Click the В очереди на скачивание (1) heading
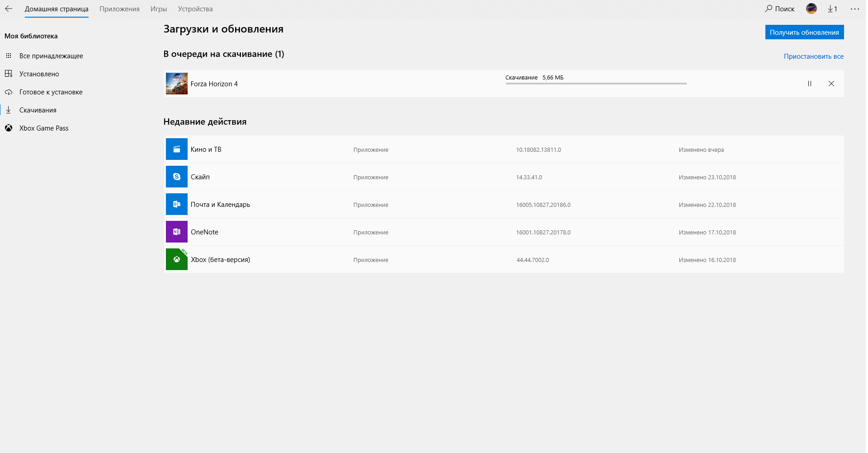The image size is (868, 453). pos(224,54)
